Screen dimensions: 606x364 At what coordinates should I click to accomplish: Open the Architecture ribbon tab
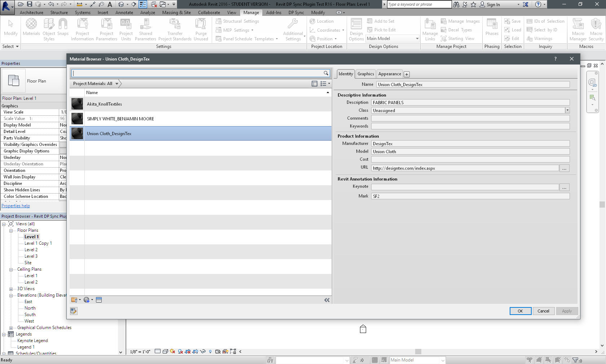click(x=31, y=12)
